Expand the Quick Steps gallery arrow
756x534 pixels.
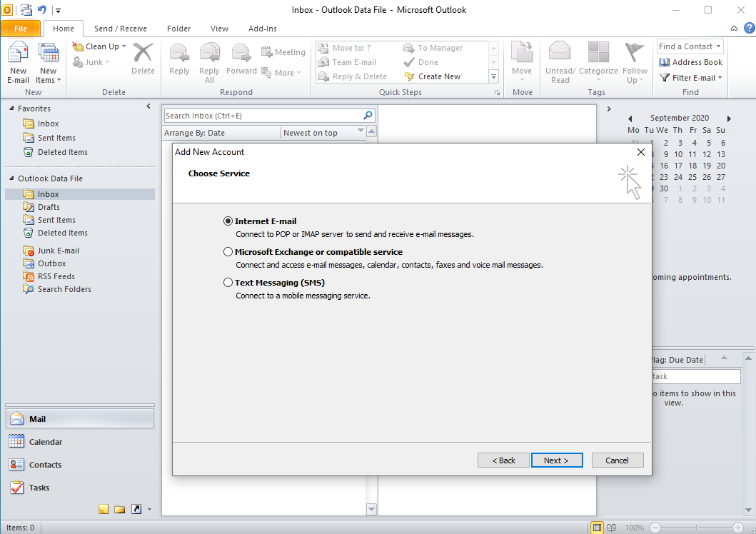[x=493, y=76]
